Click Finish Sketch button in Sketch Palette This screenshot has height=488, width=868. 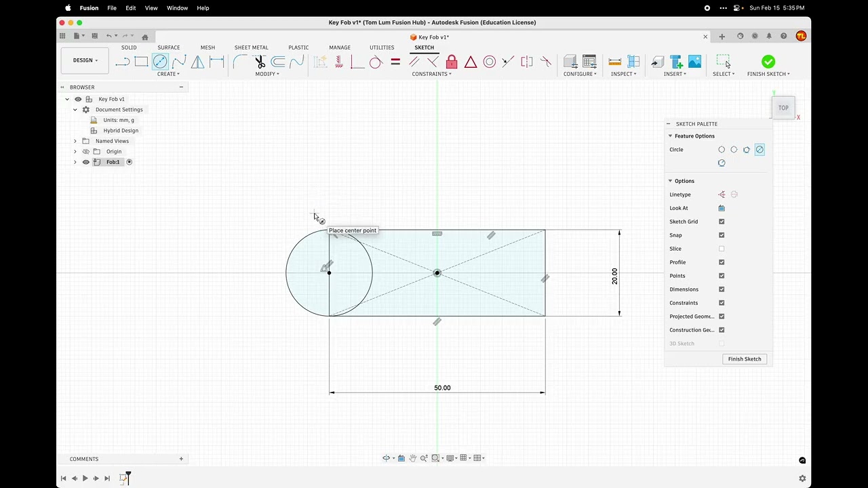click(x=745, y=359)
